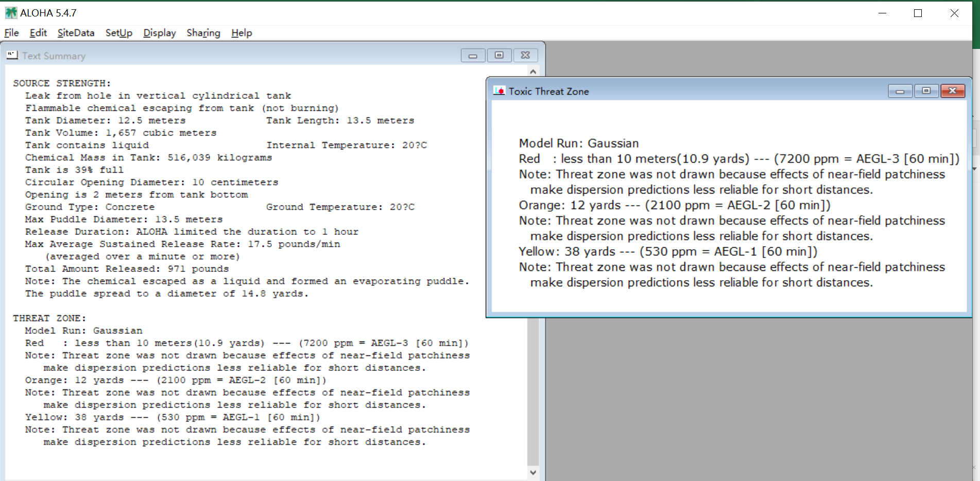Viewport: 980px width, 481px height.
Task: Minimize the Toxic Threat Zone window
Action: tap(900, 91)
